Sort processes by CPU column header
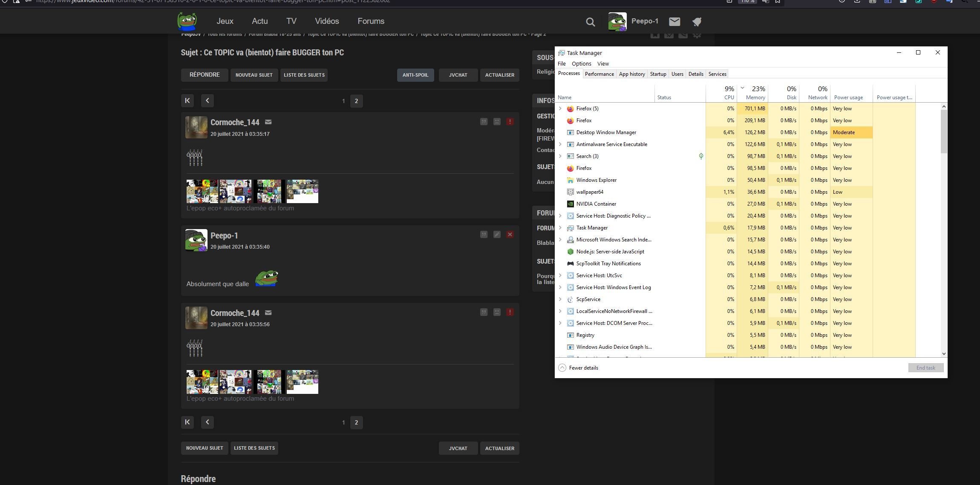The height and width of the screenshot is (485, 980). point(721,93)
